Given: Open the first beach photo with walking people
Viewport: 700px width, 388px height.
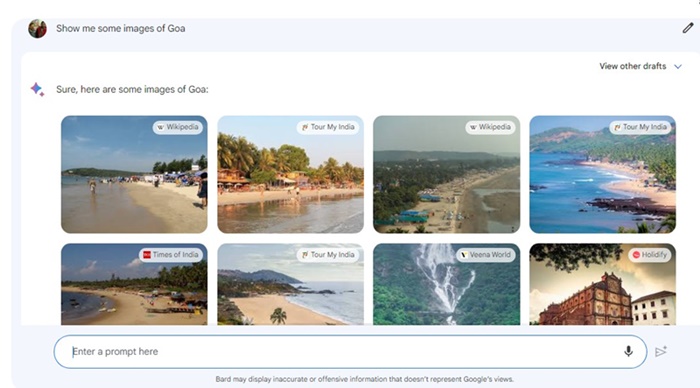Looking at the screenshot, I should pyautogui.click(x=134, y=174).
